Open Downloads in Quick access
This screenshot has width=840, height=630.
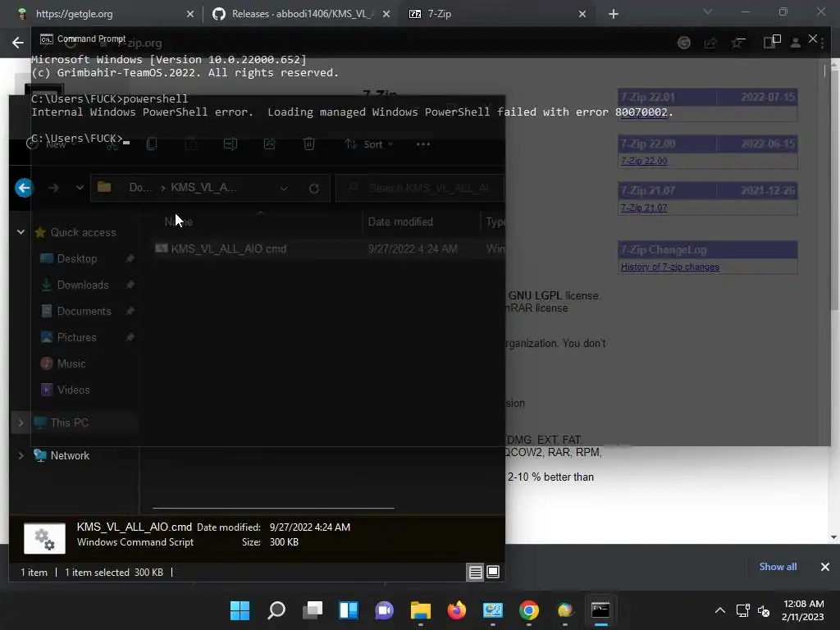coord(83,285)
